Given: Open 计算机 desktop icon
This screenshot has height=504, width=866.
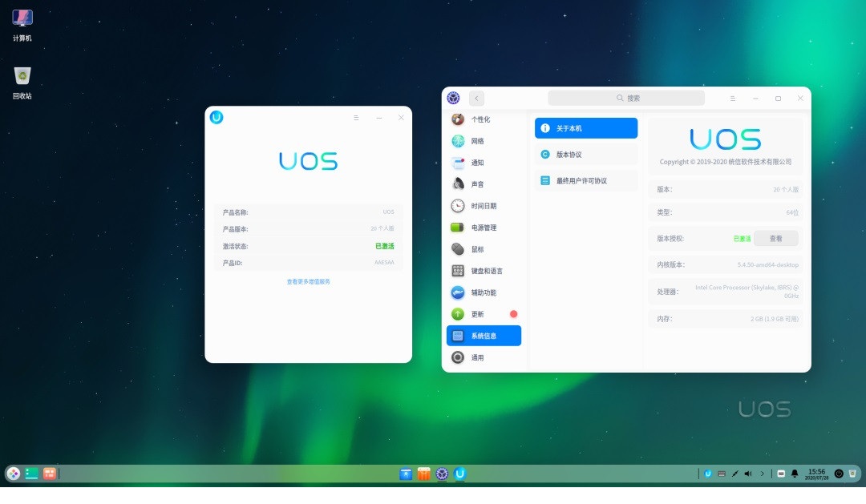Looking at the screenshot, I should click(x=22, y=26).
